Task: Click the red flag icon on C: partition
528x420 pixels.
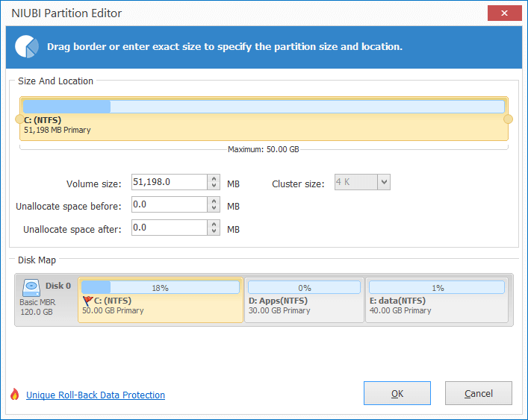Action: 87,301
